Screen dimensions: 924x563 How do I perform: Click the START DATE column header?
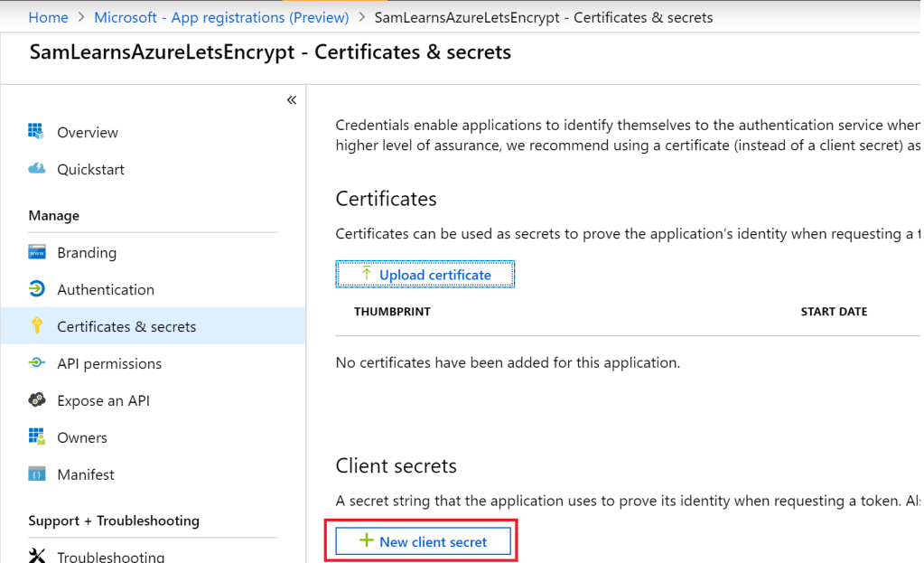pos(834,312)
